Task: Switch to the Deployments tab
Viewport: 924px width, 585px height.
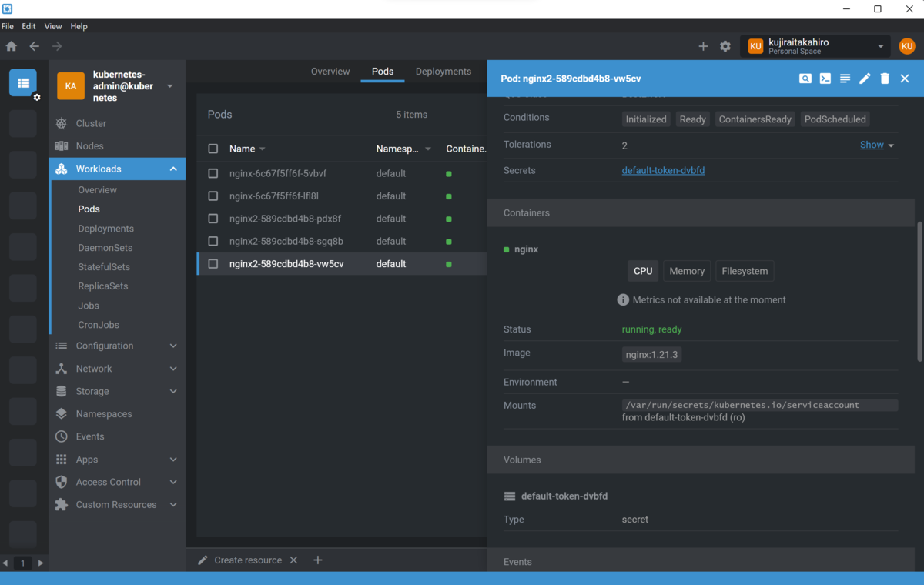Action: tap(444, 72)
